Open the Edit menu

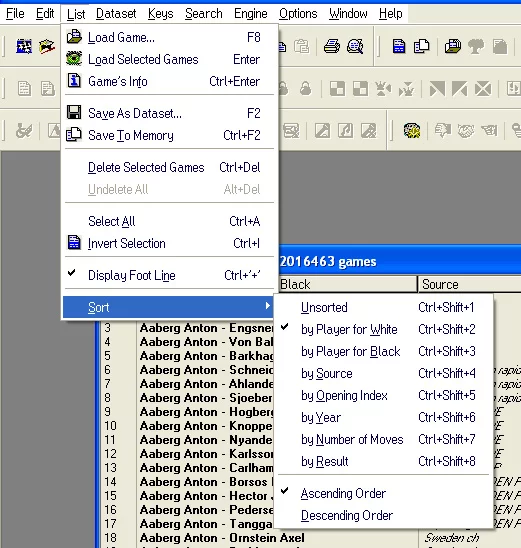45,14
